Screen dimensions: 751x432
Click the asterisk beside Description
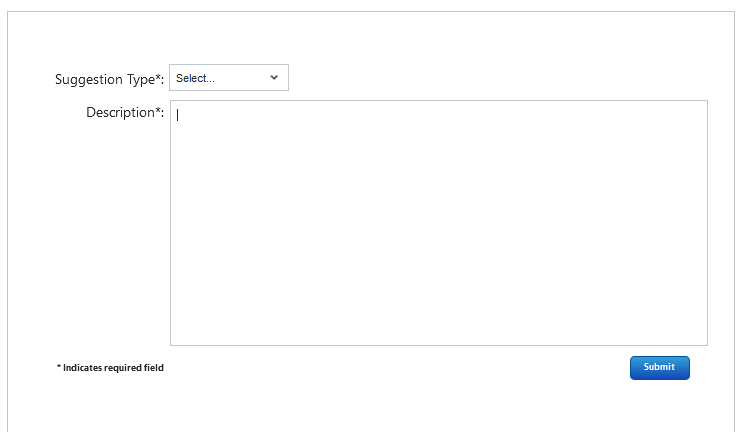coord(158,110)
